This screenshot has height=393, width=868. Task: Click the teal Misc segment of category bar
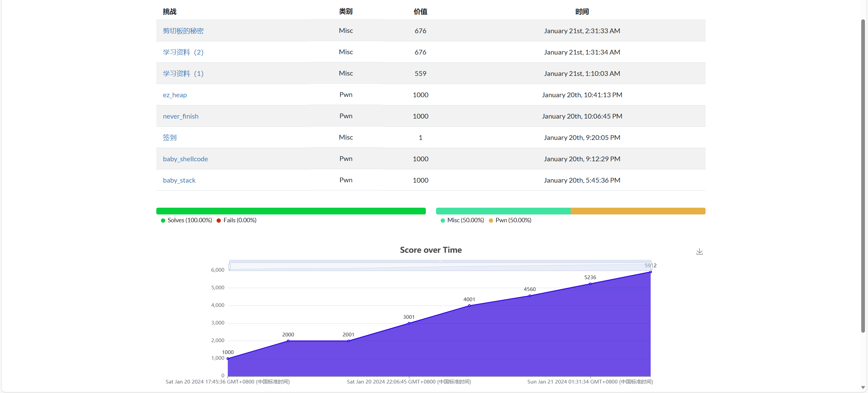coord(503,211)
